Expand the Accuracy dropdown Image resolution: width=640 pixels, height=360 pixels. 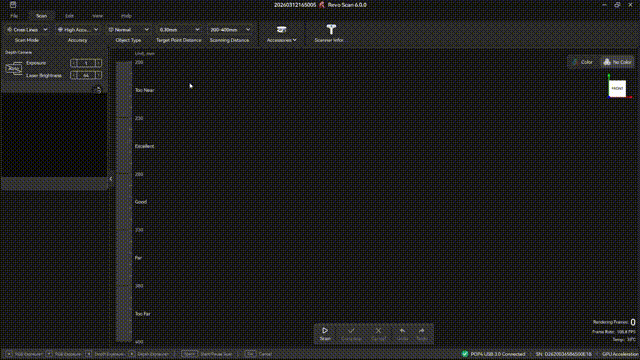pyautogui.click(x=78, y=30)
